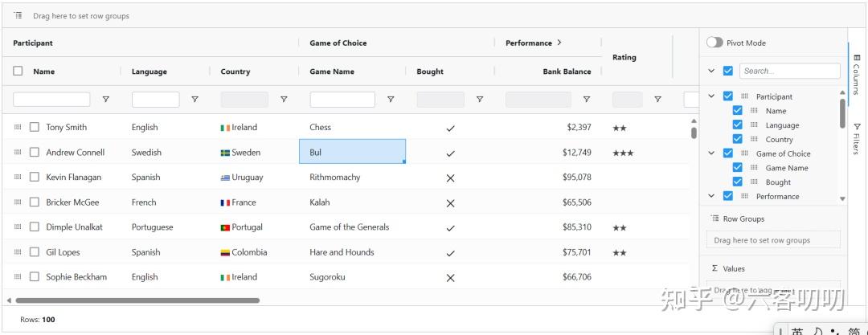Grab the drag handle for Andrew Connell row
This screenshot has width=868, height=335.
[18, 153]
